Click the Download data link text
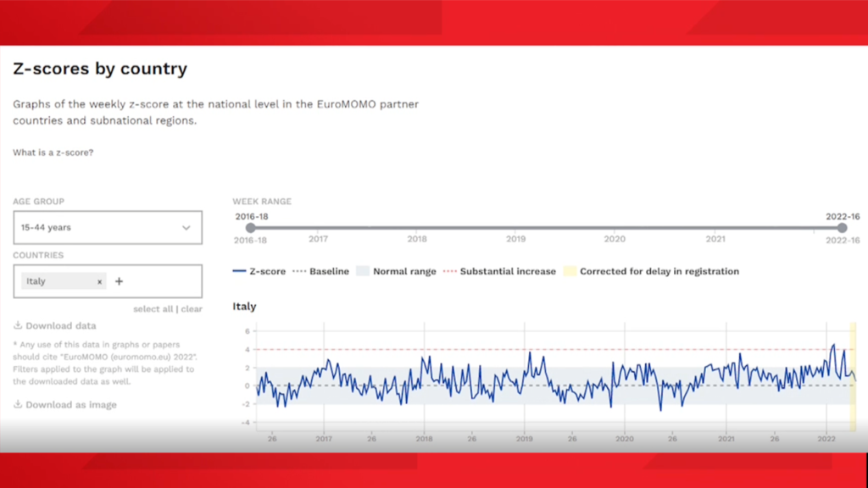868x488 pixels. pyautogui.click(x=60, y=326)
